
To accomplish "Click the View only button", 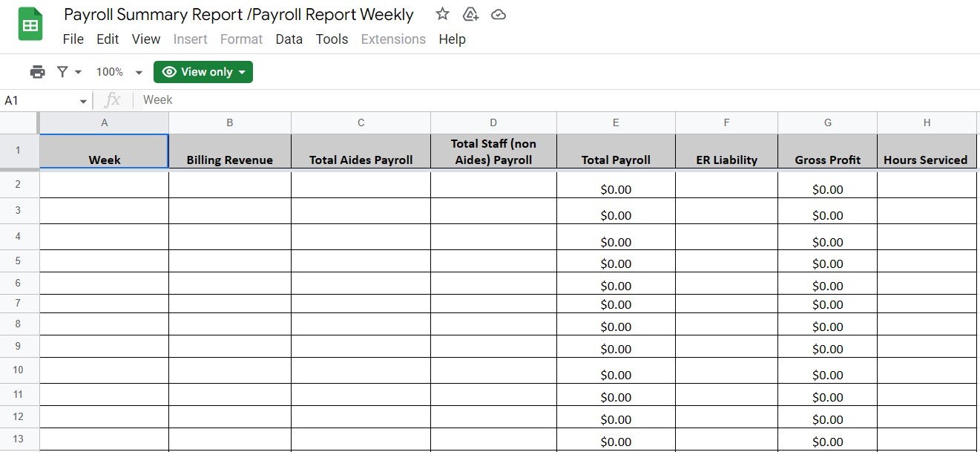I will (203, 71).
